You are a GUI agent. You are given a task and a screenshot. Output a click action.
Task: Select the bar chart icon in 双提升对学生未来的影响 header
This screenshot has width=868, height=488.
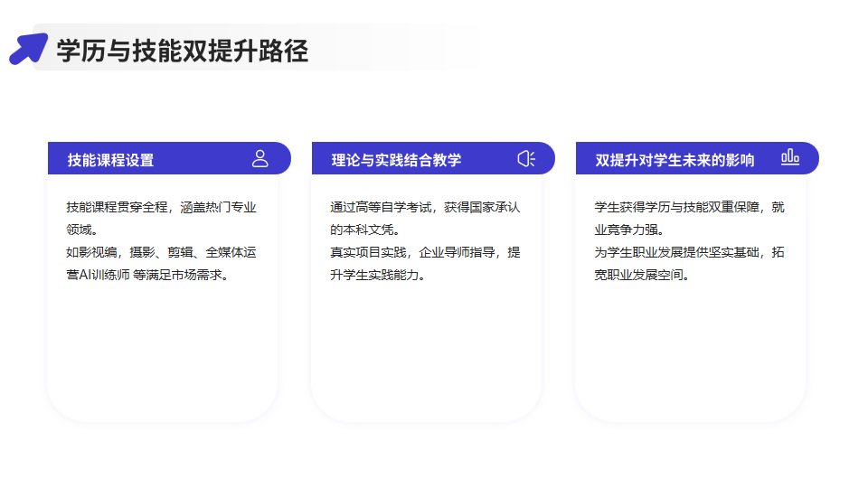point(790,158)
